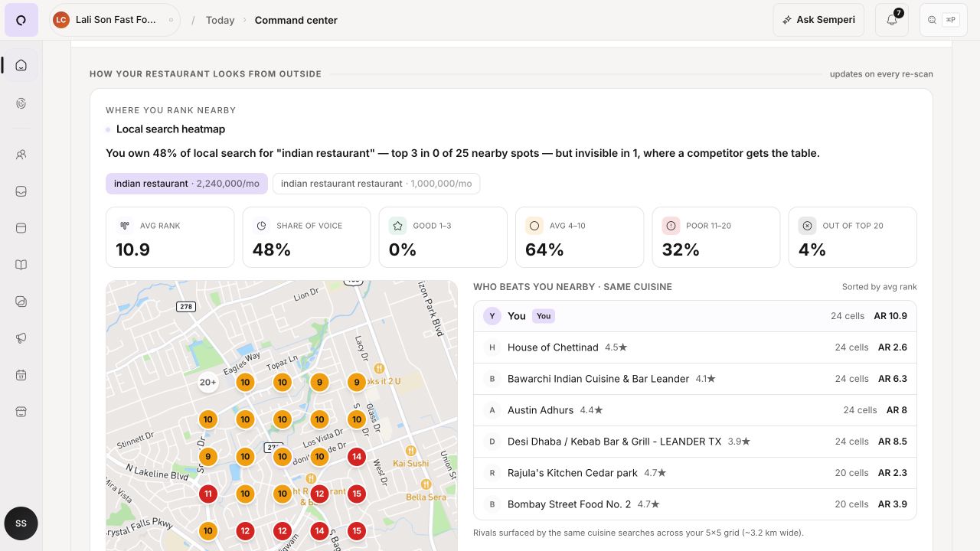This screenshot has height=551, width=980.
Task: Click the route 278 shield on the map
Action: (186, 306)
